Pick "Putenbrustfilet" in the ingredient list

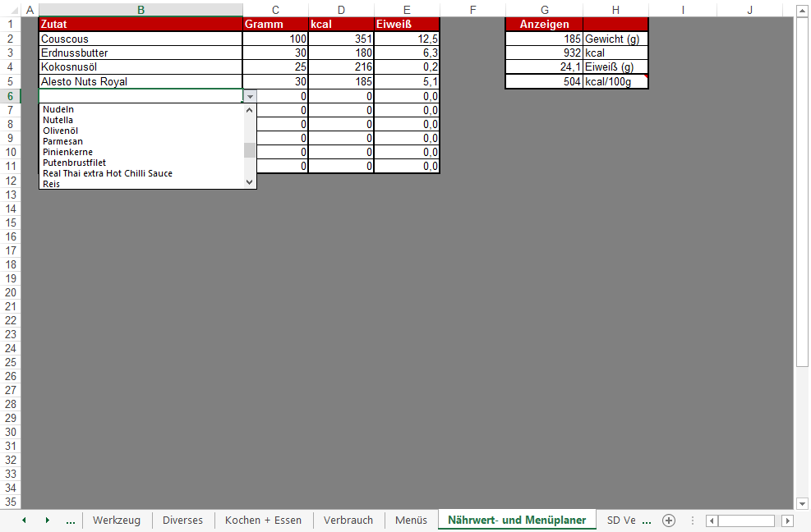coord(74,163)
